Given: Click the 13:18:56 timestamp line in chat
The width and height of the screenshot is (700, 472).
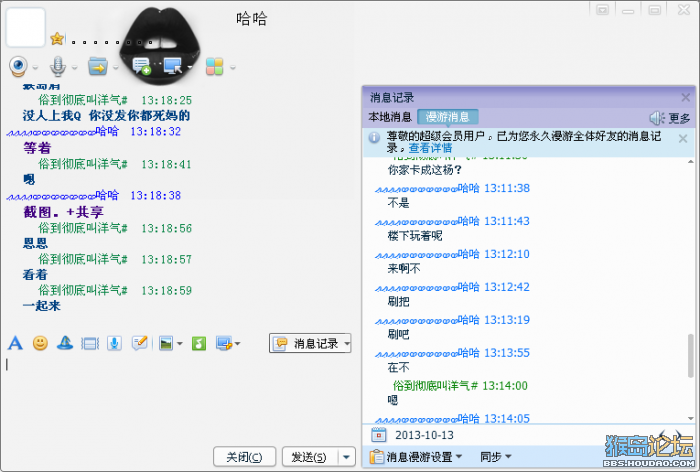Looking at the screenshot, I should [x=115, y=228].
